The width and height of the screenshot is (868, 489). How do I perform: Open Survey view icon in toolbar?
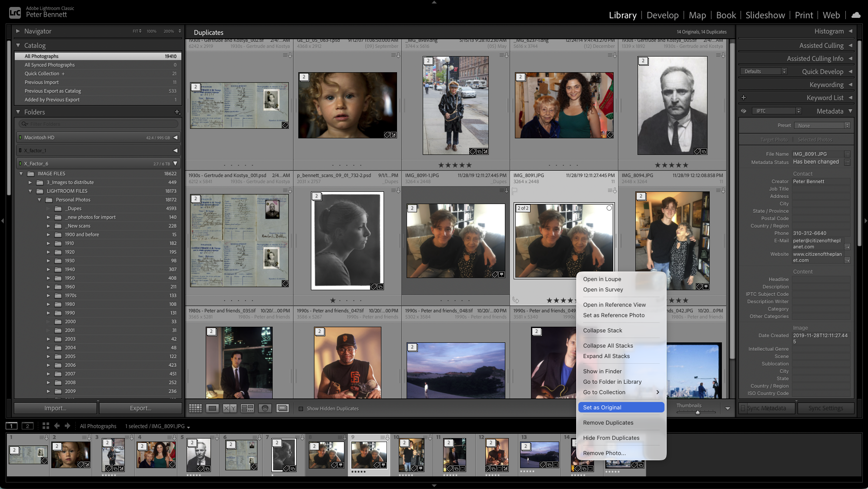tap(247, 408)
